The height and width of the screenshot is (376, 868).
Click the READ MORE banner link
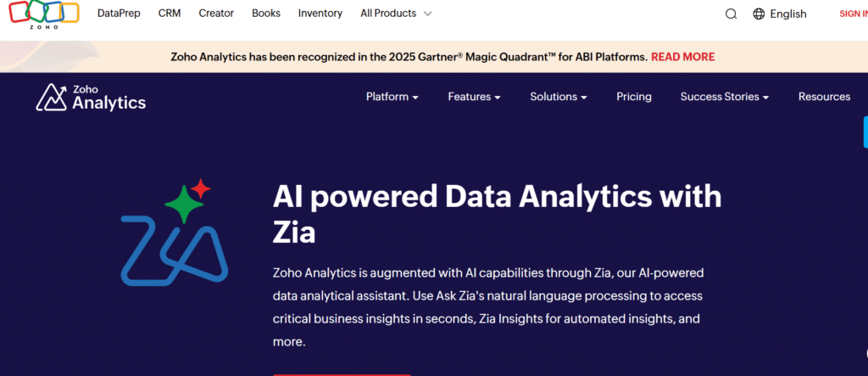682,57
